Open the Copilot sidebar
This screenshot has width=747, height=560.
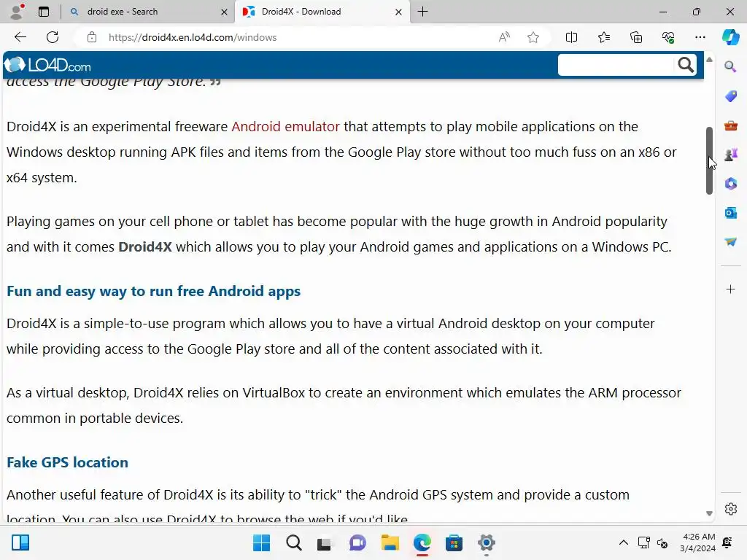pyautogui.click(x=730, y=37)
